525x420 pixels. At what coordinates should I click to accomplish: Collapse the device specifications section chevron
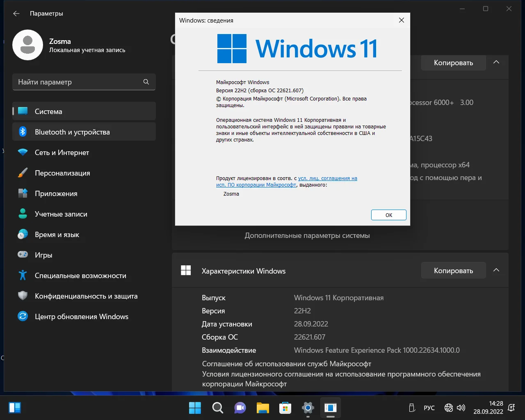pos(496,62)
